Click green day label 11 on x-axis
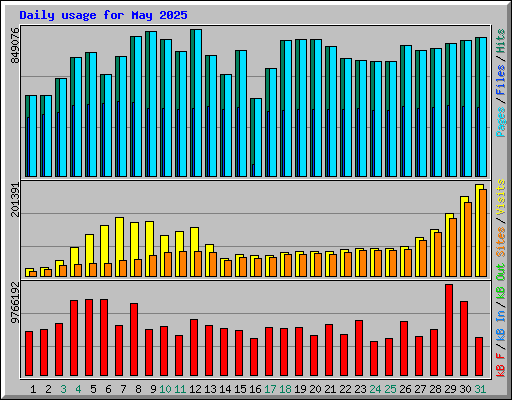The width and height of the screenshot is (512, 400). (x=180, y=389)
